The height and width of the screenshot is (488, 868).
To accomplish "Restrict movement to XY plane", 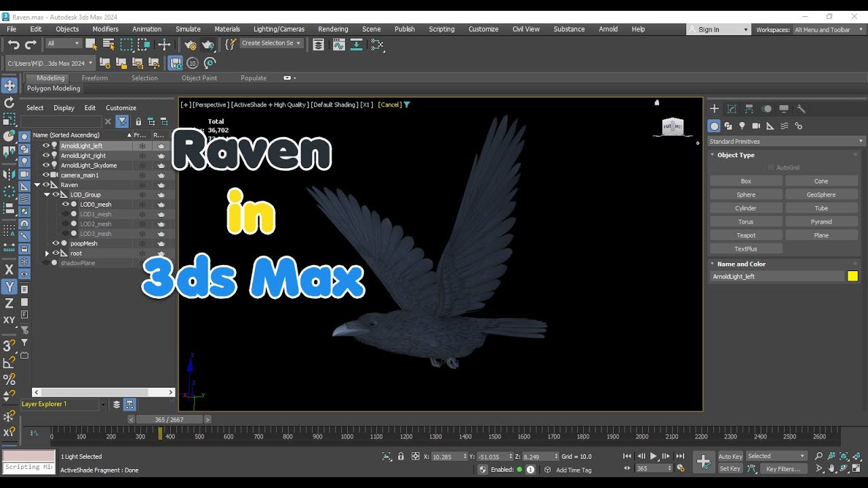I will [x=9, y=320].
